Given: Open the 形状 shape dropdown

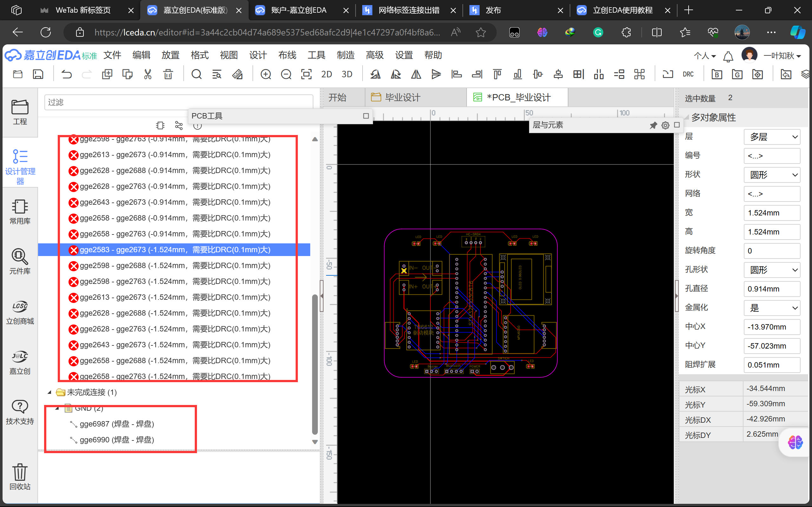Looking at the screenshot, I should [772, 175].
